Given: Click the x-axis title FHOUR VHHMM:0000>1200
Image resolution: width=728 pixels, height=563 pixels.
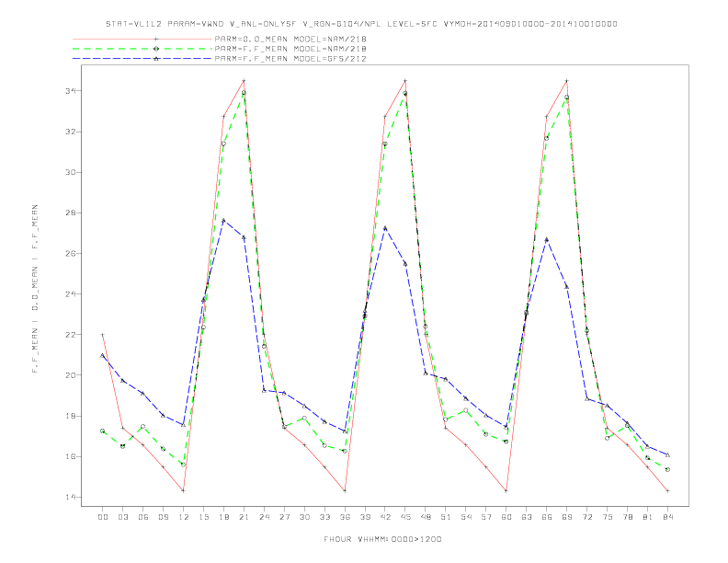Looking at the screenshot, I should pyautogui.click(x=382, y=539).
